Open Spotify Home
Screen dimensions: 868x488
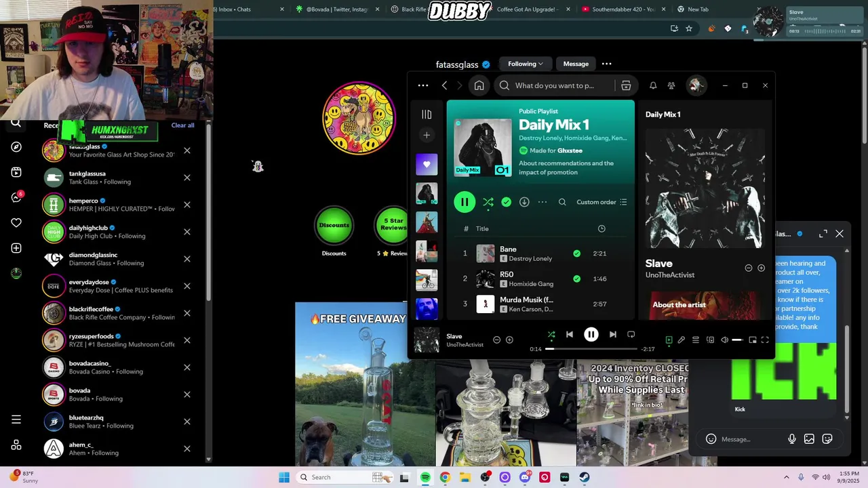479,85
